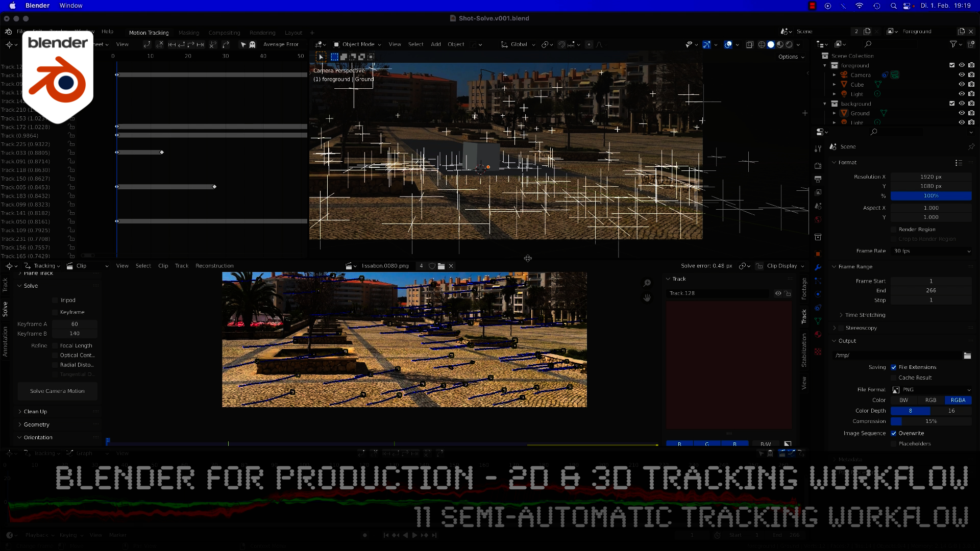
Task: Switch to the Compositing workspace tab
Action: click(225, 32)
